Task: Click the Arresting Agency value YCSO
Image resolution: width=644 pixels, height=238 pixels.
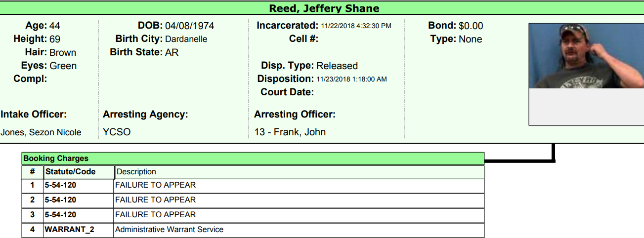Action: [117, 132]
